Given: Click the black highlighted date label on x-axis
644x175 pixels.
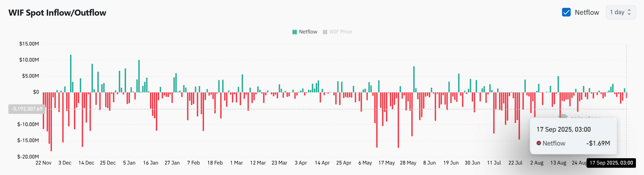Looking at the screenshot, I should tap(611, 163).
